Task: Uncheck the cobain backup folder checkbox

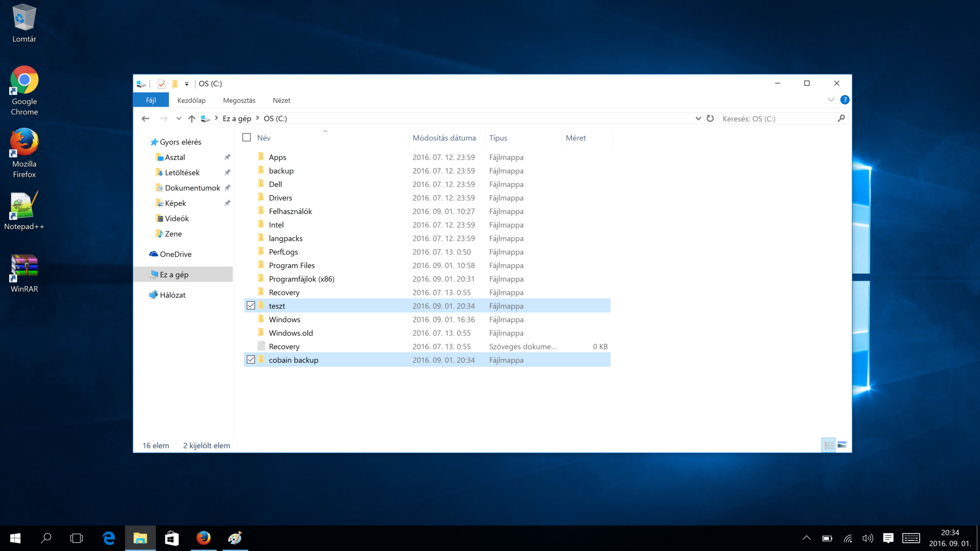Action: click(x=251, y=359)
